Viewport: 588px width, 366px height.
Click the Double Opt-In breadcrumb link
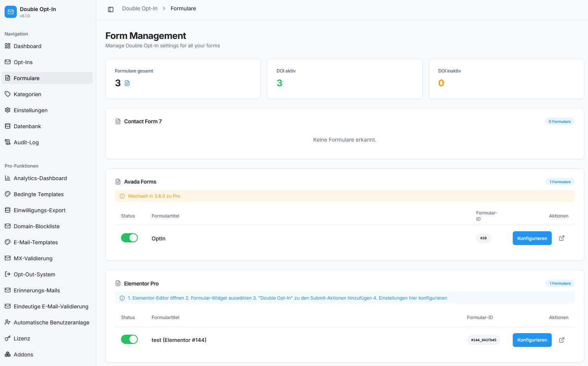(x=140, y=8)
